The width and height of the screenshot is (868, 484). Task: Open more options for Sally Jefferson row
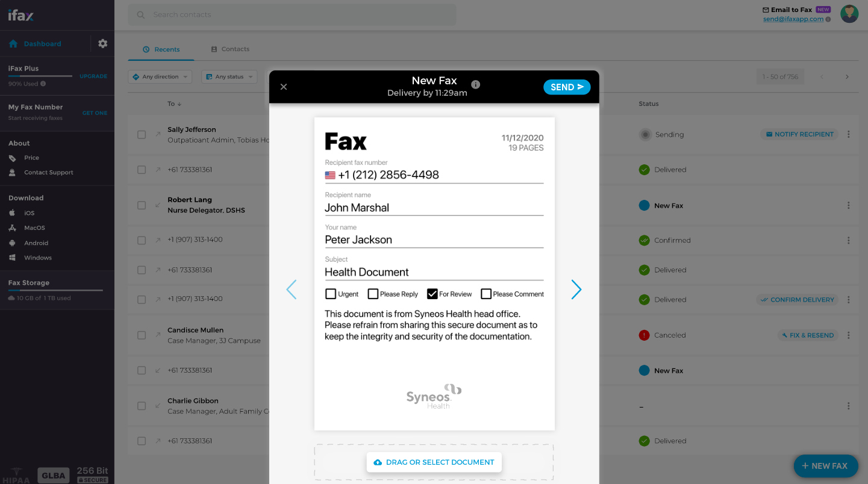pyautogui.click(x=848, y=134)
